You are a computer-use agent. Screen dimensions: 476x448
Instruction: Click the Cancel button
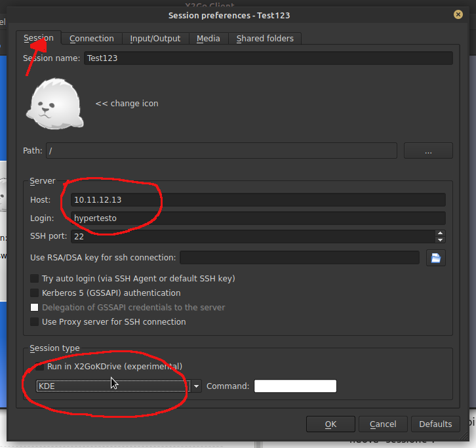(383, 424)
